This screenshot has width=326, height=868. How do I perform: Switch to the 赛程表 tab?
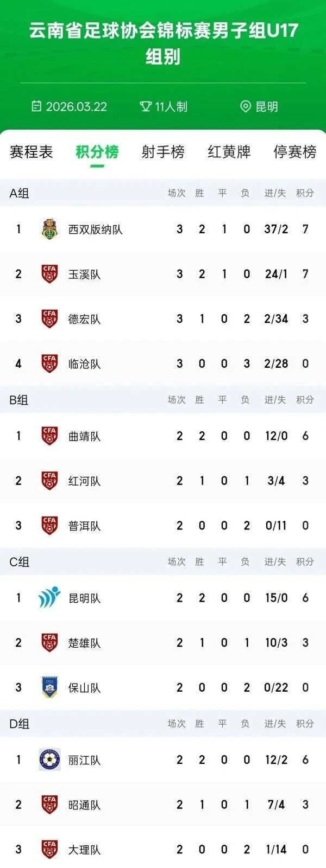click(31, 151)
